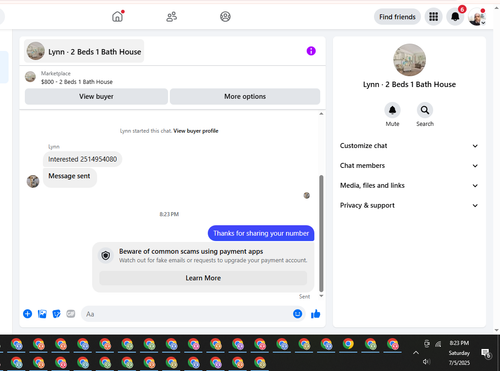Viewport: 500px width, 371px height.
Task: Open the Friends tab icon
Action: 171,16
